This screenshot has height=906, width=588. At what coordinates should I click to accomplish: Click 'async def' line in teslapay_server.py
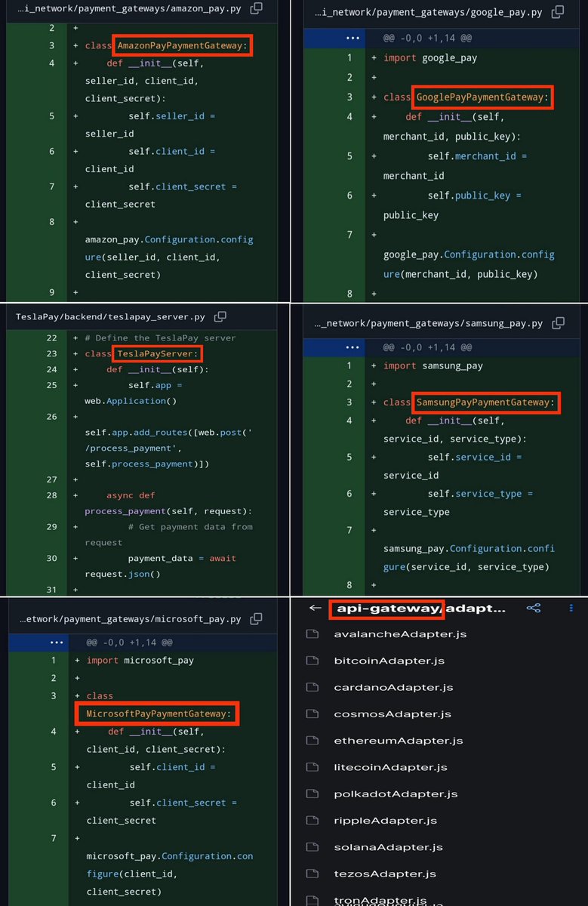[131, 495]
